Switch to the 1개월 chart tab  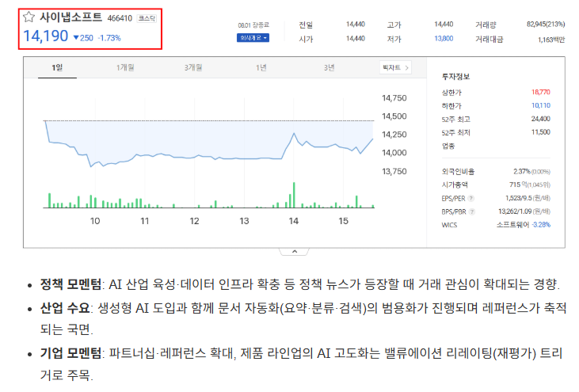125,67
